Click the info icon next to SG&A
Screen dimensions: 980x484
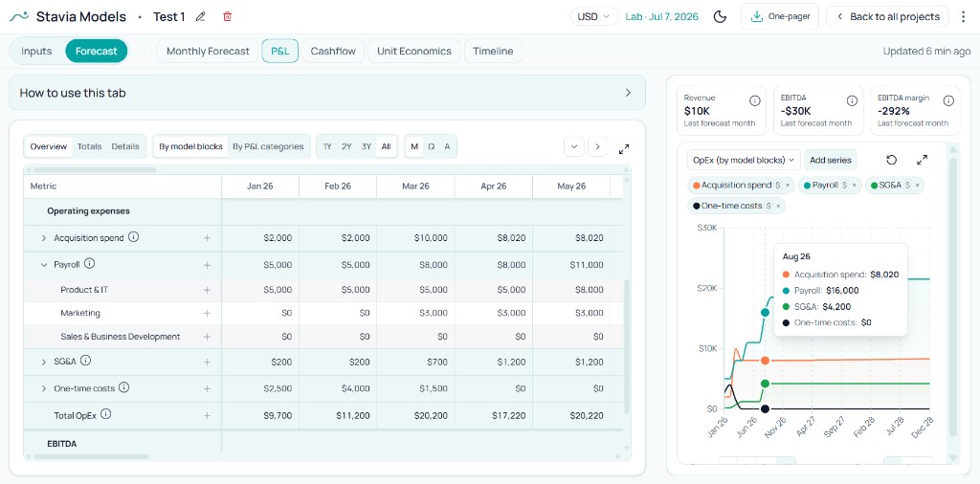coord(85,361)
